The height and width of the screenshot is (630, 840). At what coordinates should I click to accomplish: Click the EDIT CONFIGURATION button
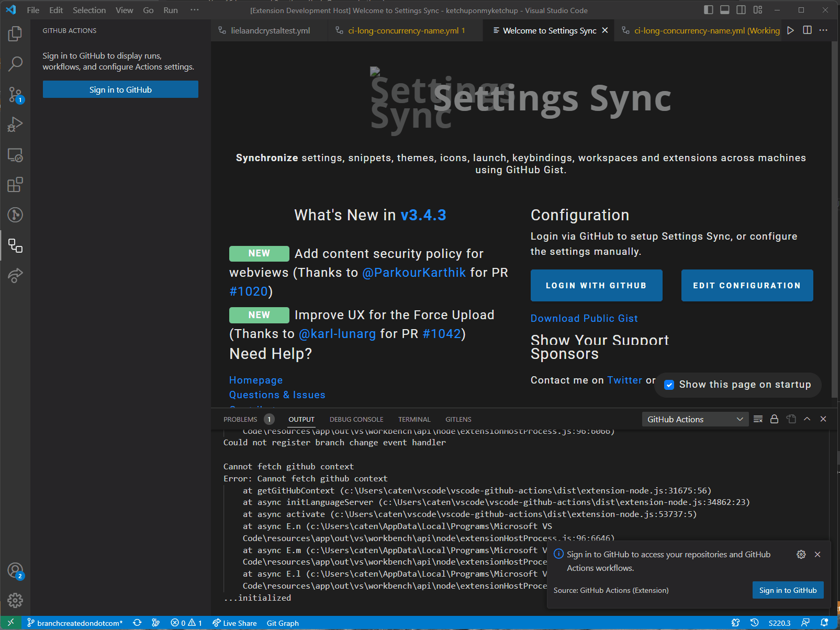[747, 286]
